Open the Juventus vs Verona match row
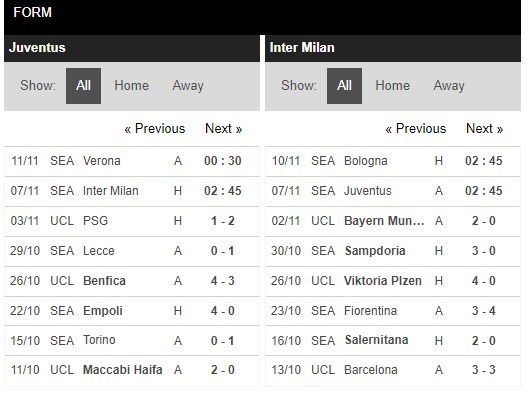 [x=132, y=161]
